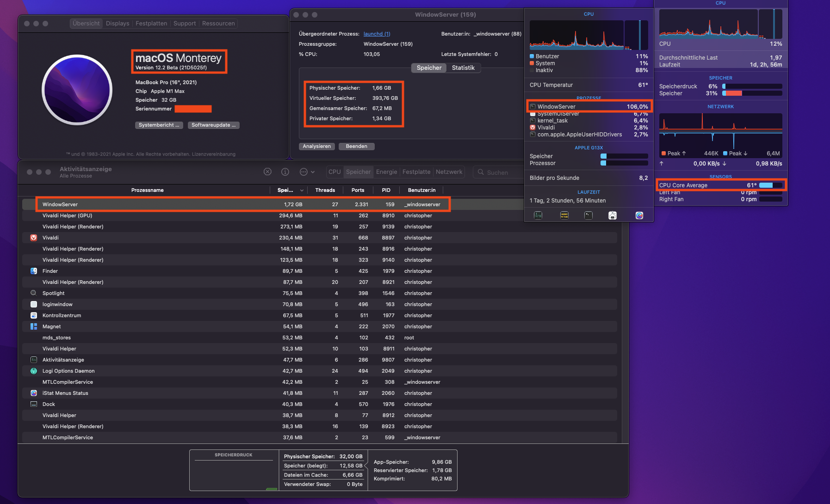Select the Netzwerk tab in Aktivitätsanzeige
The height and width of the screenshot is (504, 830).
point(449,172)
